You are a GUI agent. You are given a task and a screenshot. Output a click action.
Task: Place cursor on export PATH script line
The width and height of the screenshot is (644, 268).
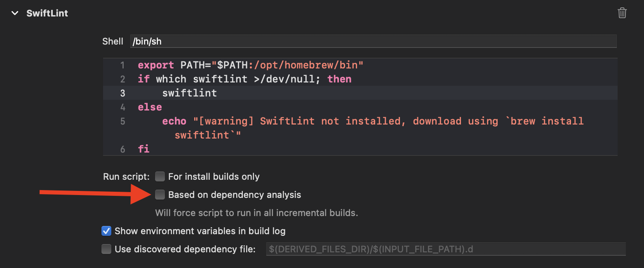[251, 65]
